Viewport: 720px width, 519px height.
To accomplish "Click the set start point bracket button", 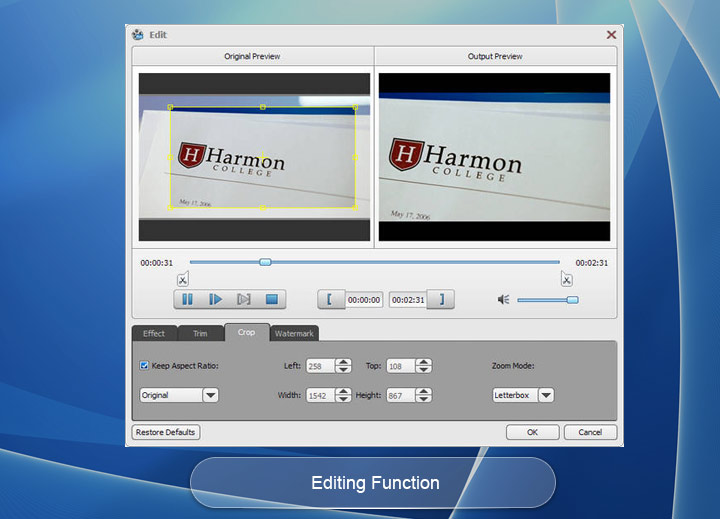I will [x=330, y=299].
